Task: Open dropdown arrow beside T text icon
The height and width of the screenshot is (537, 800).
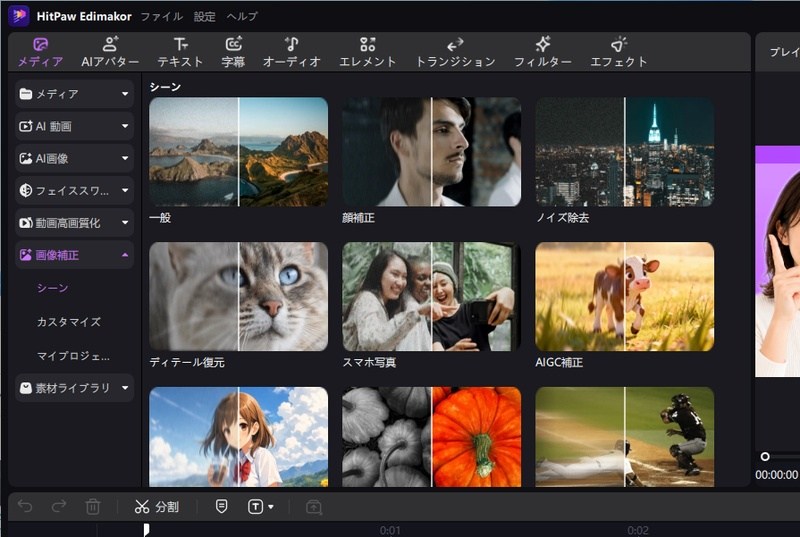Action: tap(270, 507)
